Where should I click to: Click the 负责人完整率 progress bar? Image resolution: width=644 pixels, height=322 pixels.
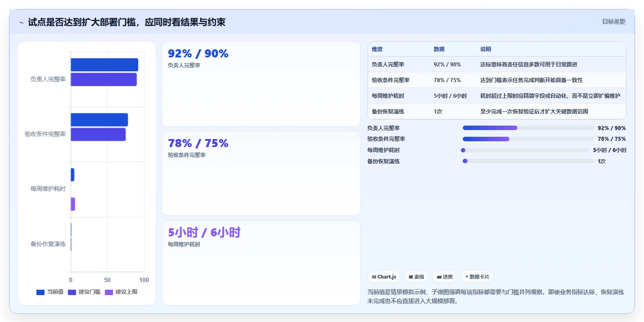[x=528, y=128]
